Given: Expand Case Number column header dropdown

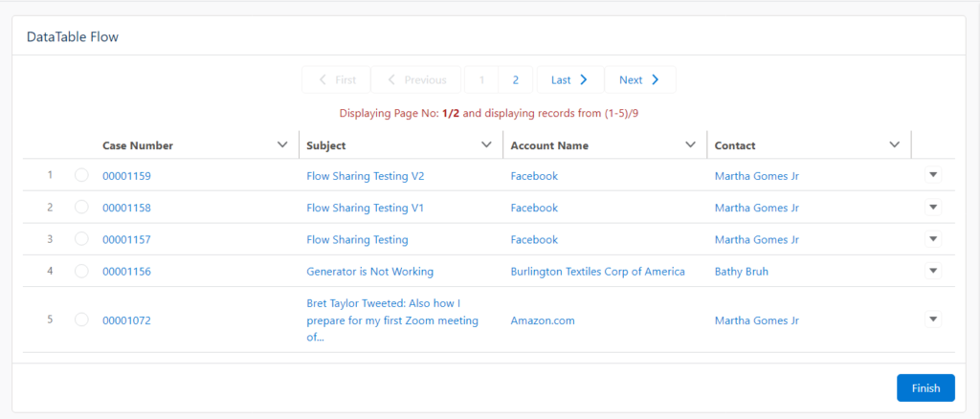Looking at the screenshot, I should [282, 145].
